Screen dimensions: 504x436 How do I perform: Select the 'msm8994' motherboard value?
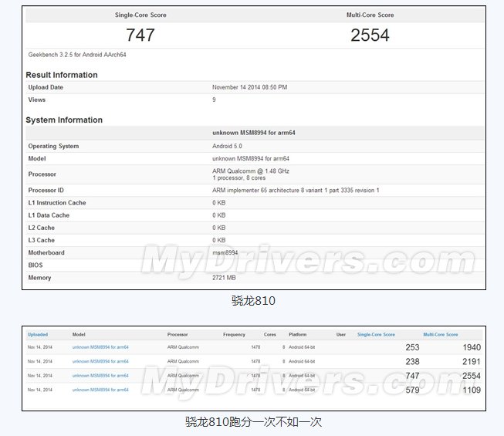pos(225,253)
